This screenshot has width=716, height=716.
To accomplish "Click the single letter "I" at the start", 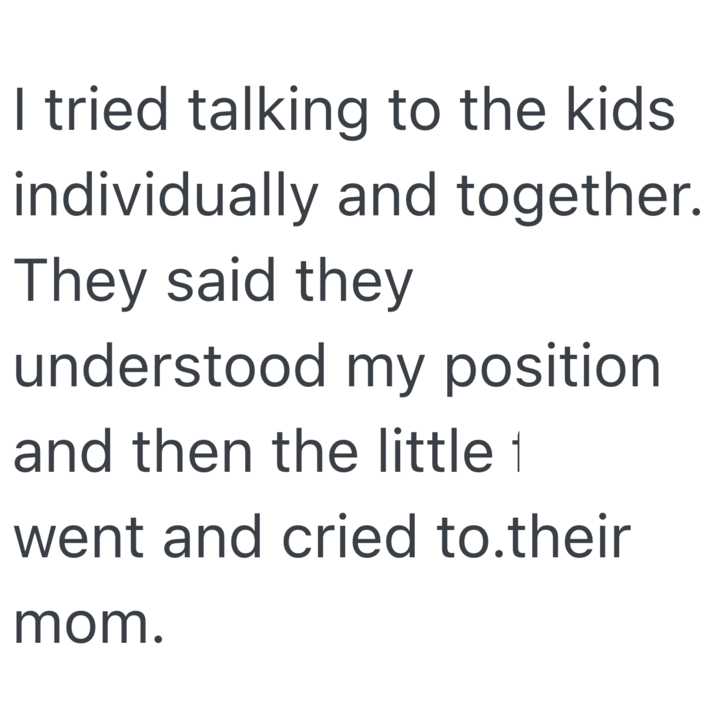I will pyautogui.click(x=19, y=111).
